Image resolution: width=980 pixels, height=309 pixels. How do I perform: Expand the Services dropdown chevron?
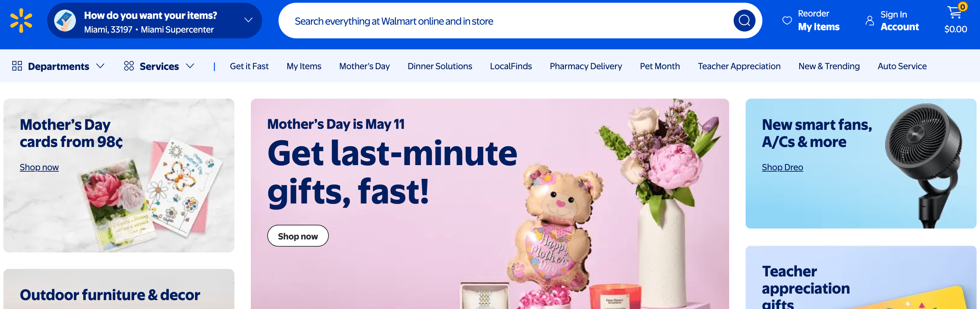(190, 66)
